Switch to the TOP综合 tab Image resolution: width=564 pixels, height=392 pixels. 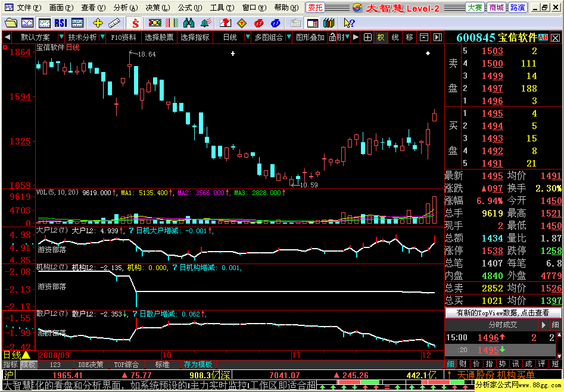coord(126,364)
